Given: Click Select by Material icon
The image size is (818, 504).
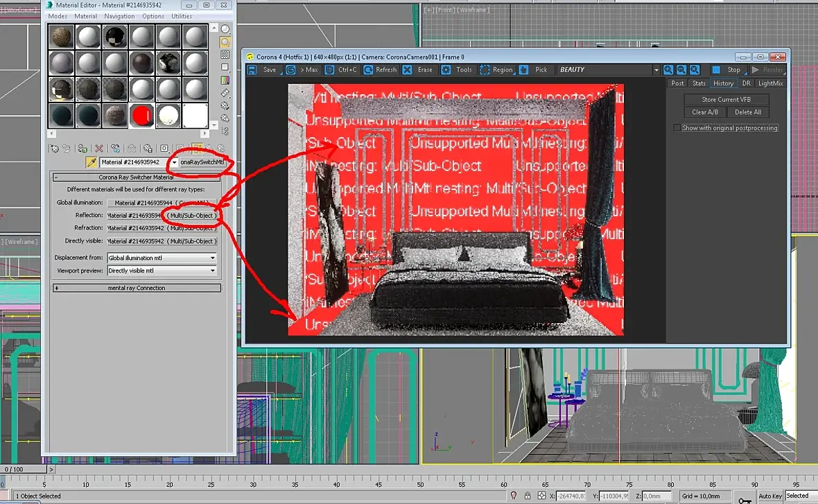Looking at the screenshot, I should pos(225,119).
